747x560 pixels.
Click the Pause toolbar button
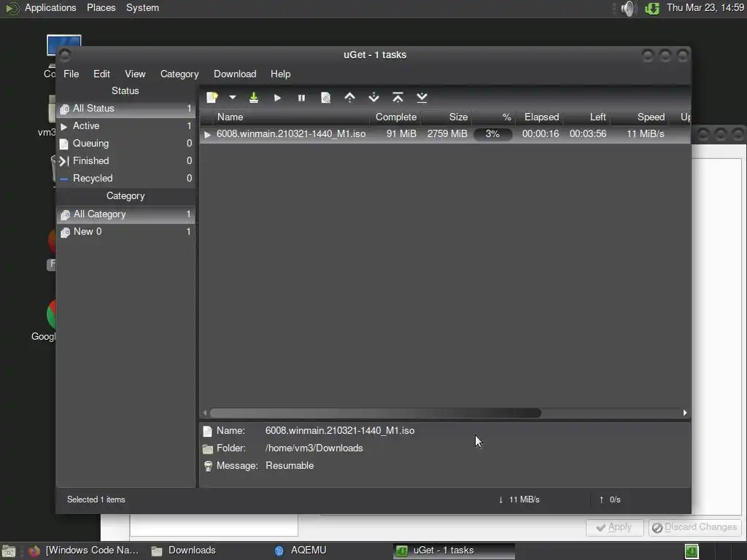click(301, 98)
